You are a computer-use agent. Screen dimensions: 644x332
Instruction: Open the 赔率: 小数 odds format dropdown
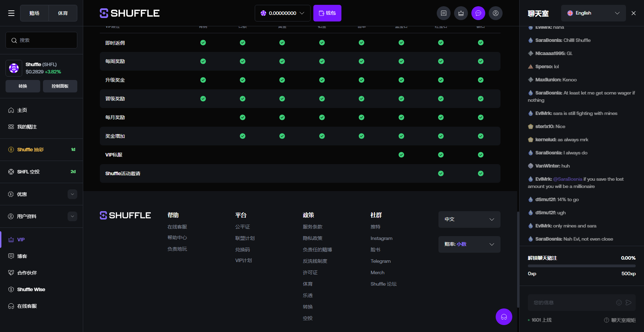[x=469, y=244]
